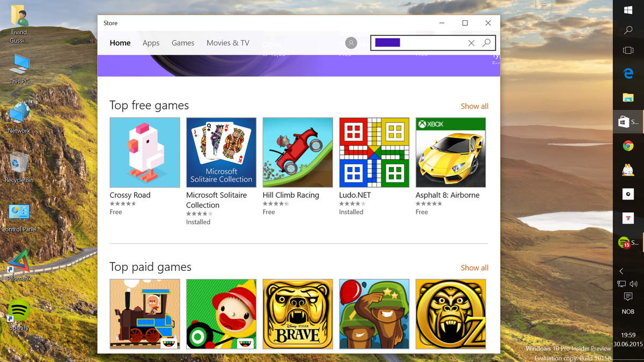
Task: Select the Control Panel desktop icon
Action: point(19,218)
